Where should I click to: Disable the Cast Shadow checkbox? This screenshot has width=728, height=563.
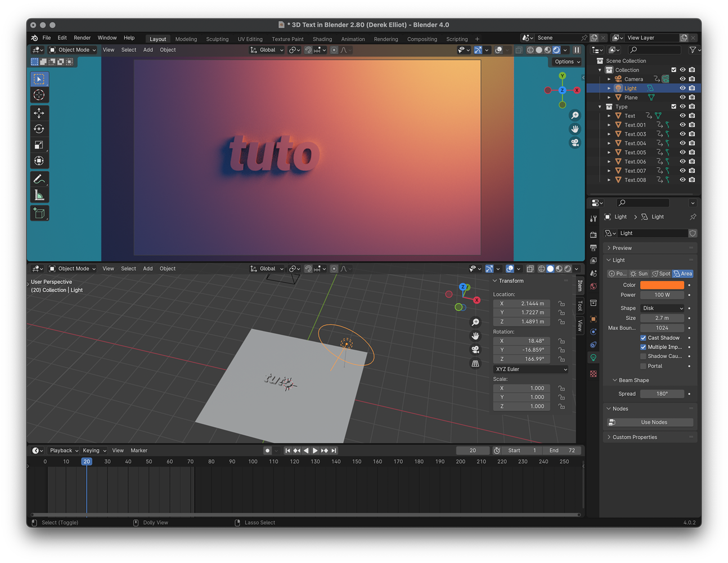(643, 338)
